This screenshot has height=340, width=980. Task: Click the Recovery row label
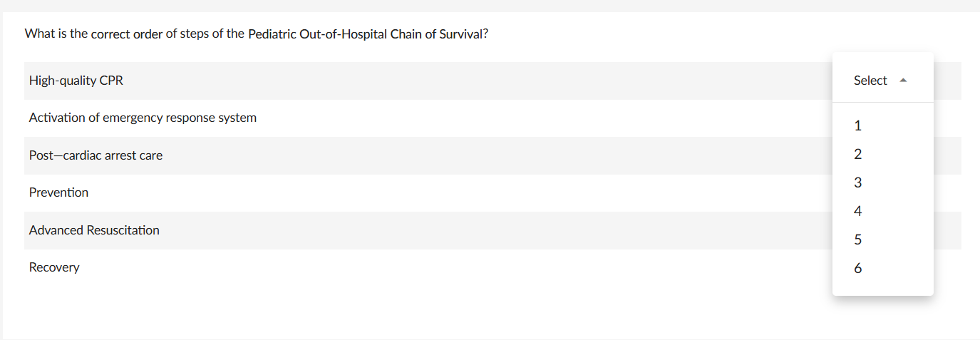pyautogui.click(x=54, y=267)
